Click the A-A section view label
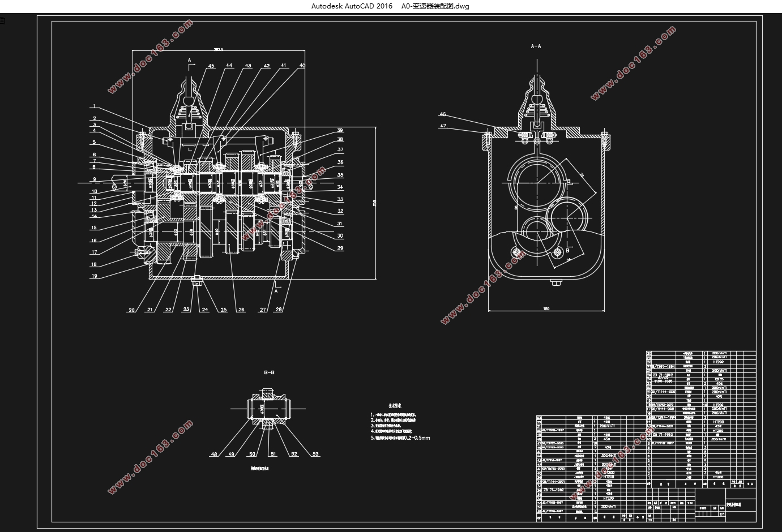 [536, 46]
